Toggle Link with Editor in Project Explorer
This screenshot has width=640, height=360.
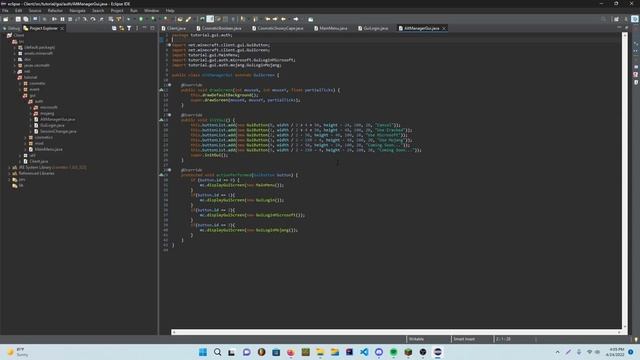(122, 28)
